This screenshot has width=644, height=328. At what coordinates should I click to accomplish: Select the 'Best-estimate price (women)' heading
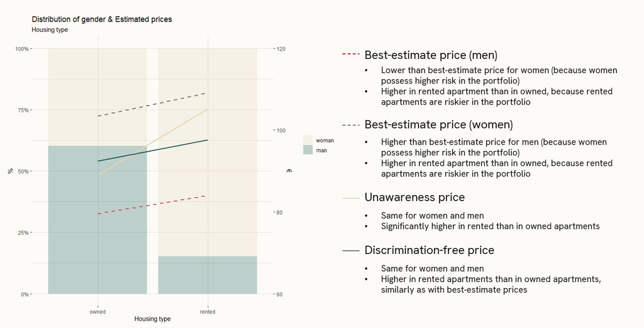[439, 125]
